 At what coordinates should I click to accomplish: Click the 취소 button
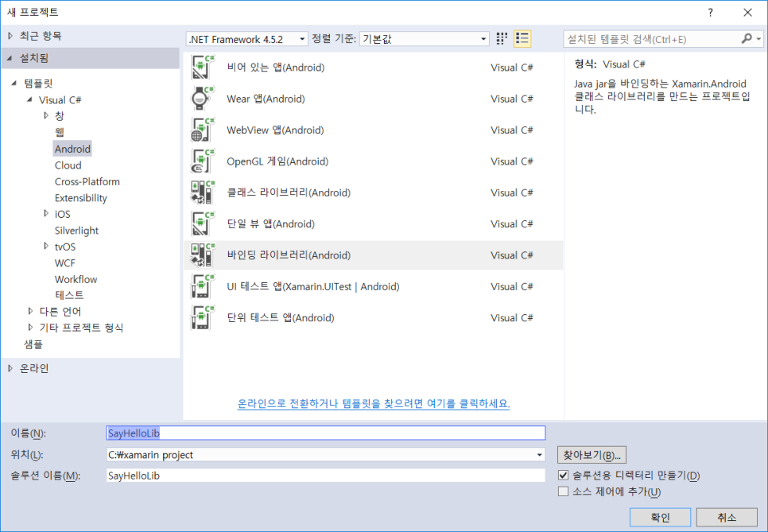(727, 518)
